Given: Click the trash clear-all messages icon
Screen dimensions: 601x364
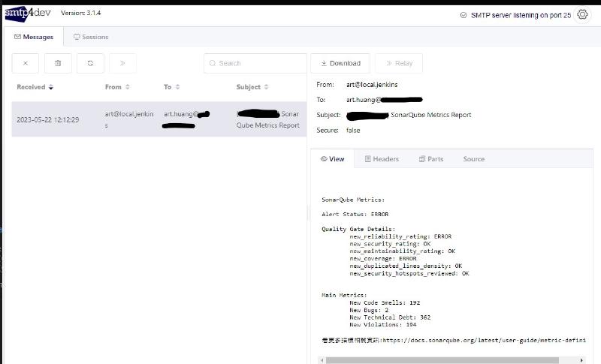Looking at the screenshot, I should (x=58, y=64).
